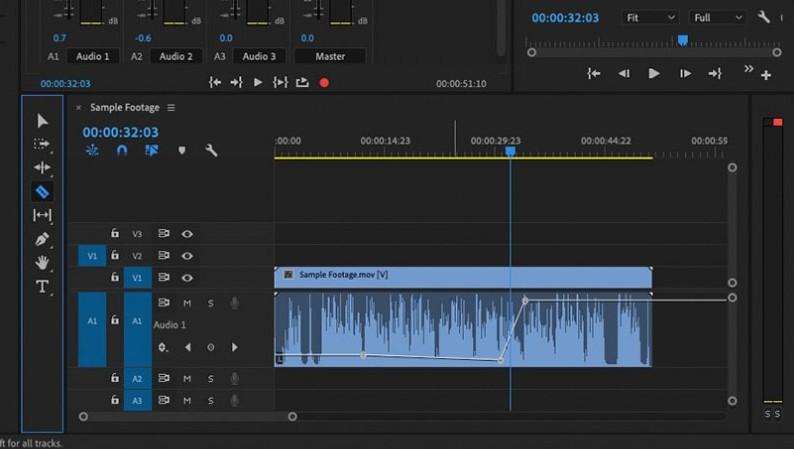Click the program monitor playhead marker
Viewport: 794px width, 449px height.
(x=683, y=40)
